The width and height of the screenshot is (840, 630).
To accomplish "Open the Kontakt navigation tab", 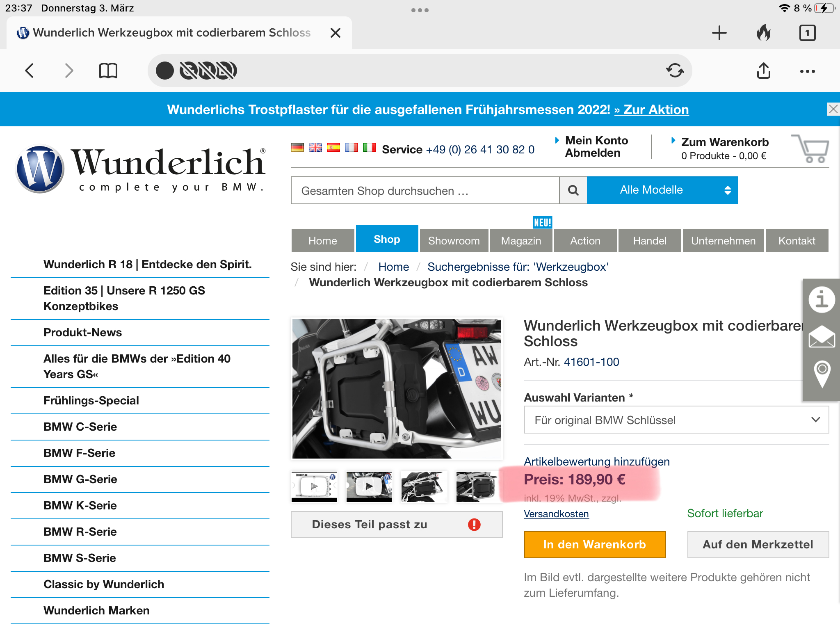I will tap(797, 240).
